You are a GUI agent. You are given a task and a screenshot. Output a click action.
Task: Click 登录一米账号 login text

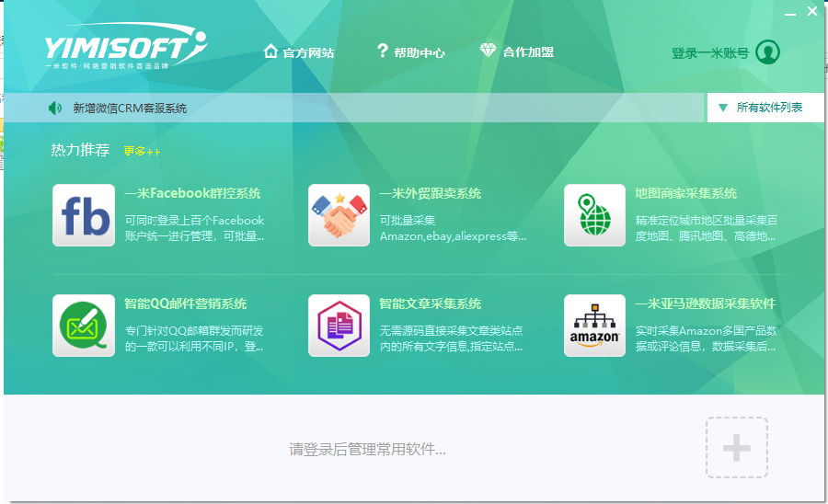[710, 52]
